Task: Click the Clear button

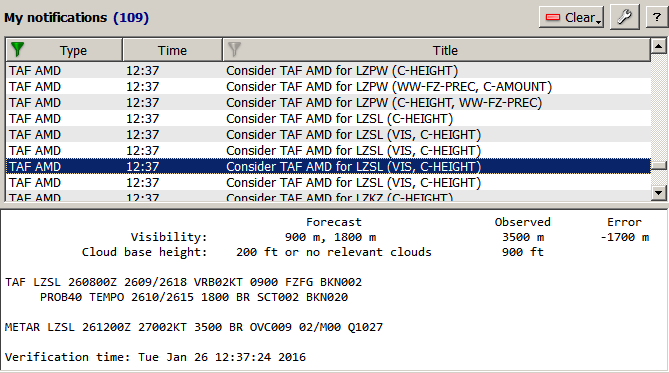Action: pyautogui.click(x=571, y=17)
